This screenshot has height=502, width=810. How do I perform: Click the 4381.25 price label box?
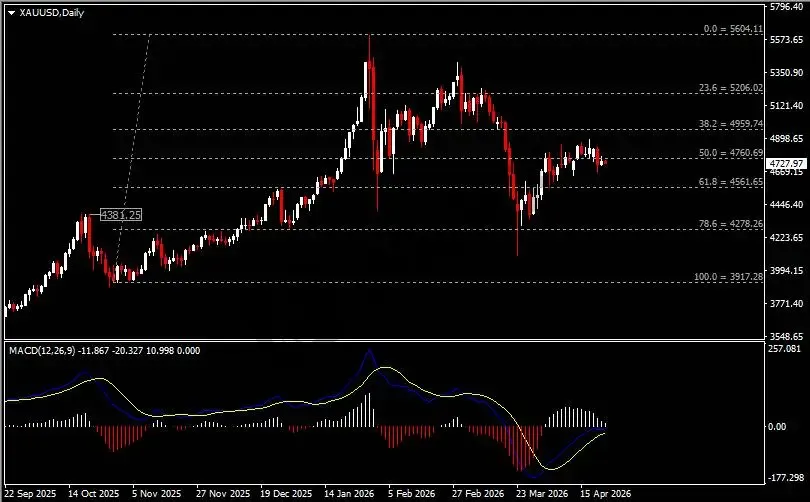point(120,215)
